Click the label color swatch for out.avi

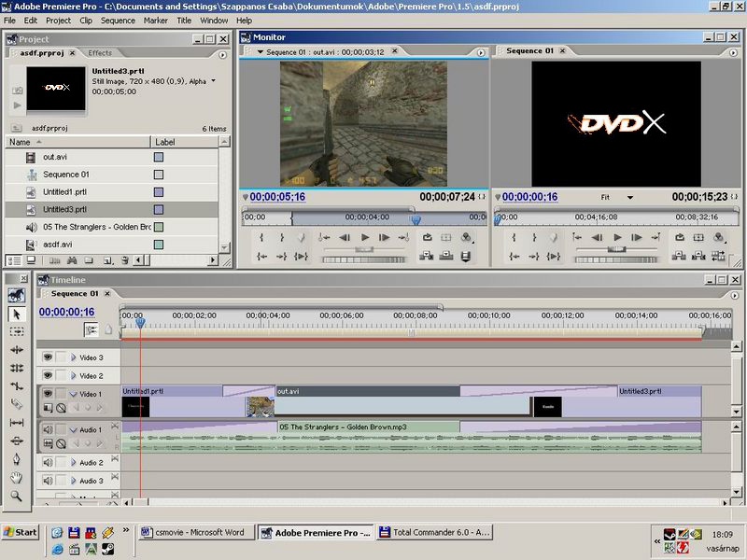(159, 157)
